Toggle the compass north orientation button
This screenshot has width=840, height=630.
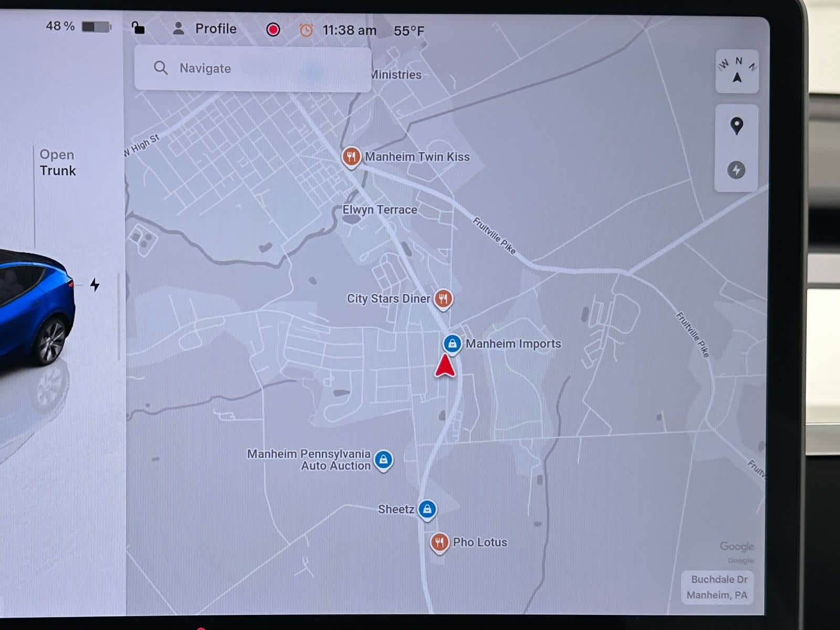(x=737, y=71)
